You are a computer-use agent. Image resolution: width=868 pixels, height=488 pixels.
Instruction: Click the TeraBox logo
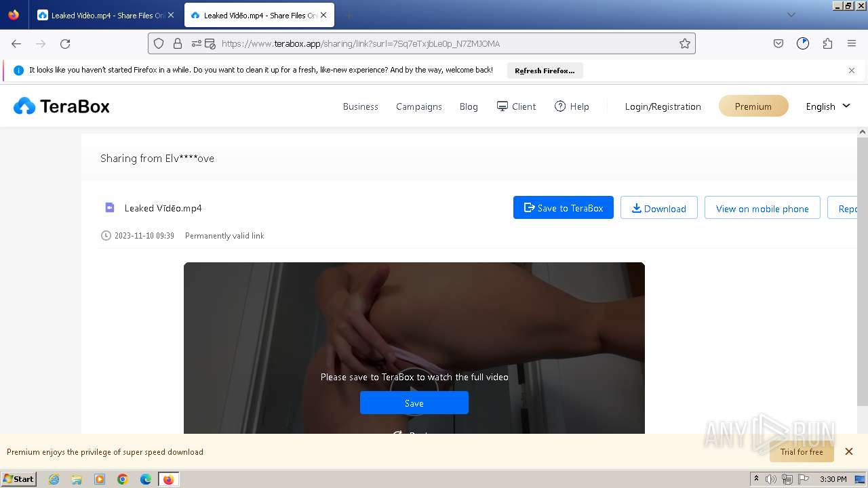tap(62, 106)
